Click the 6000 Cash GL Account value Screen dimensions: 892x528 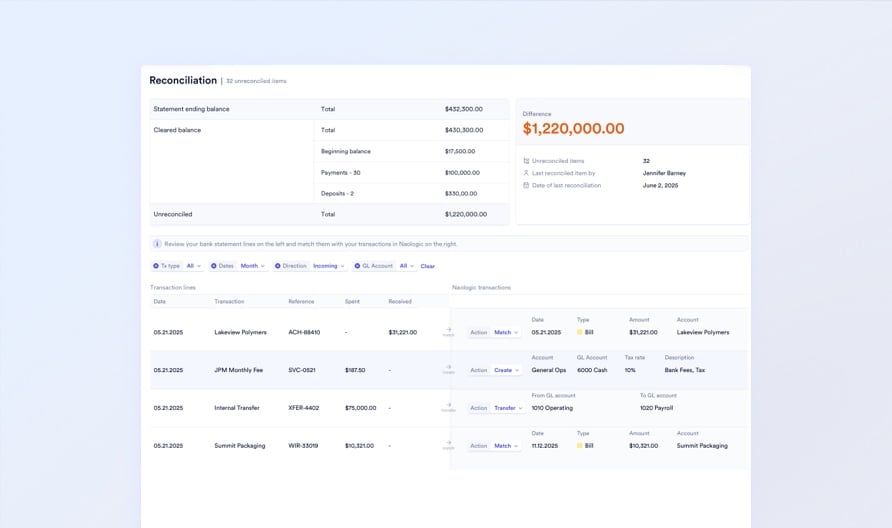coord(592,370)
